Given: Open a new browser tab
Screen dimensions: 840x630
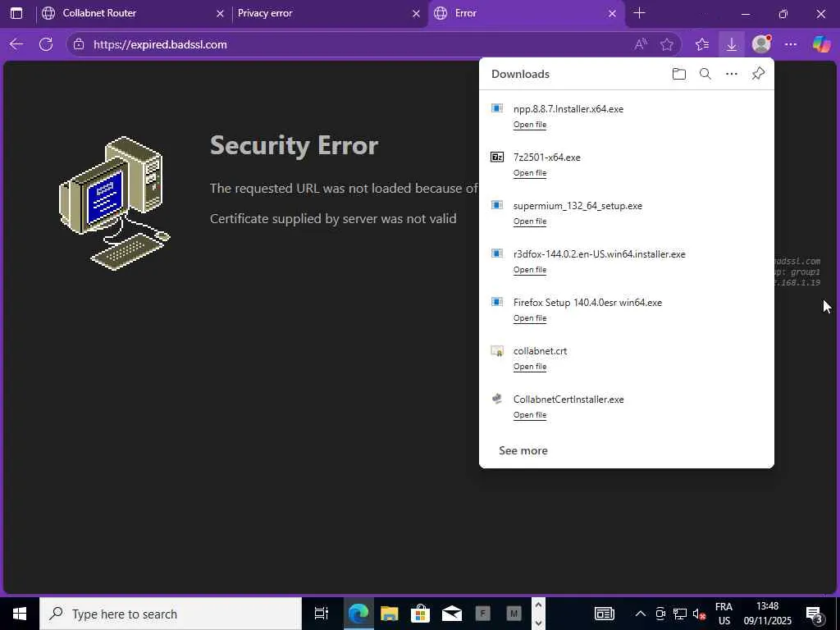Looking at the screenshot, I should tap(639, 13).
